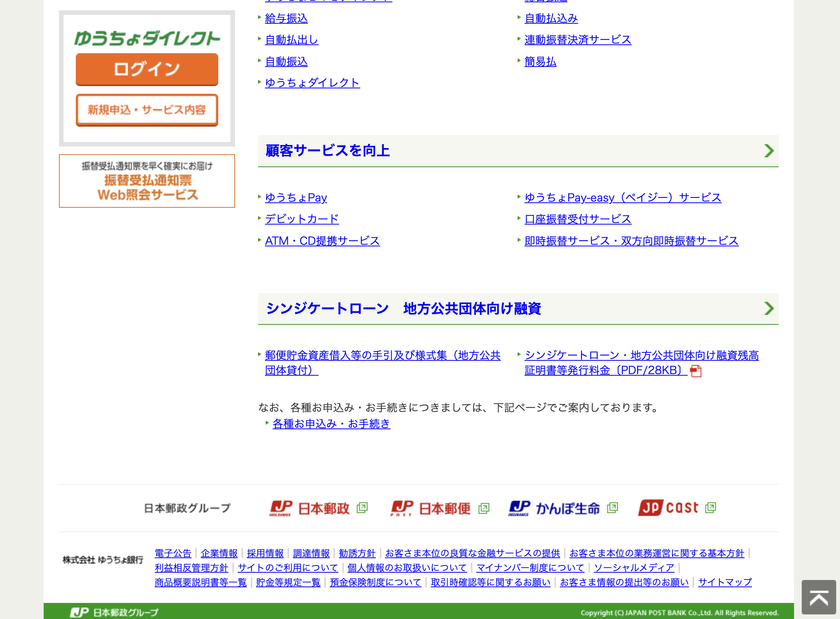Open the サイトマップ footer menu link
Viewport: 840px width, 619px height.
[x=725, y=582]
